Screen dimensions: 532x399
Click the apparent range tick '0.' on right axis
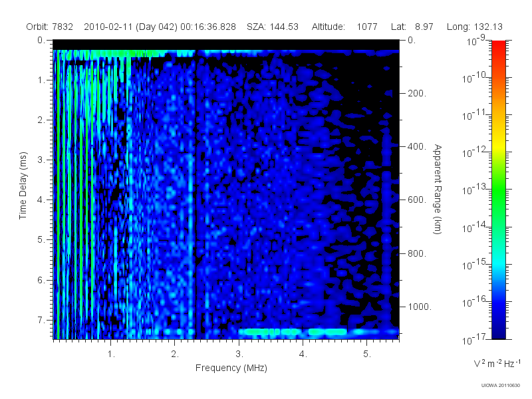point(412,41)
